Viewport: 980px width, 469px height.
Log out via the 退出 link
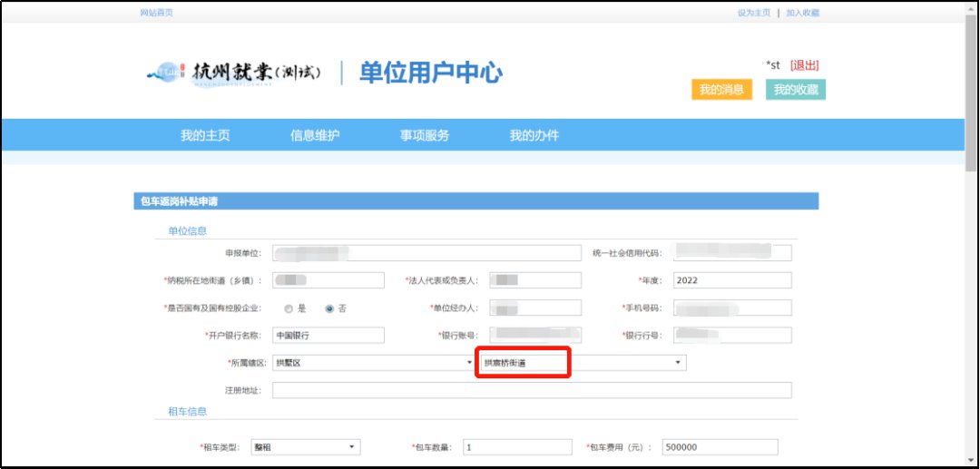pyautogui.click(x=804, y=65)
